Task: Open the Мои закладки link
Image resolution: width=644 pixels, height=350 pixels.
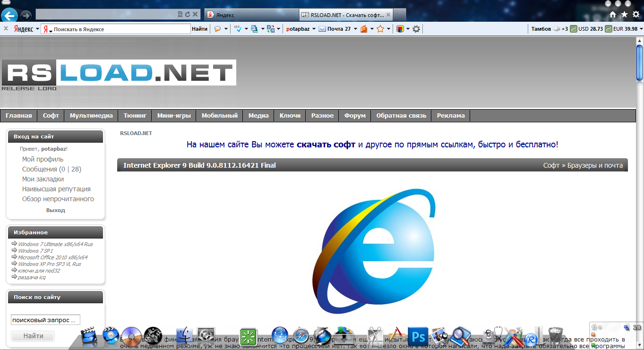Action: (43, 179)
